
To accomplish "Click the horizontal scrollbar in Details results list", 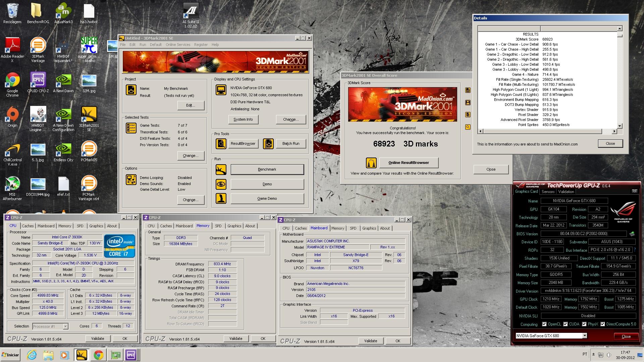I will pos(547,131).
